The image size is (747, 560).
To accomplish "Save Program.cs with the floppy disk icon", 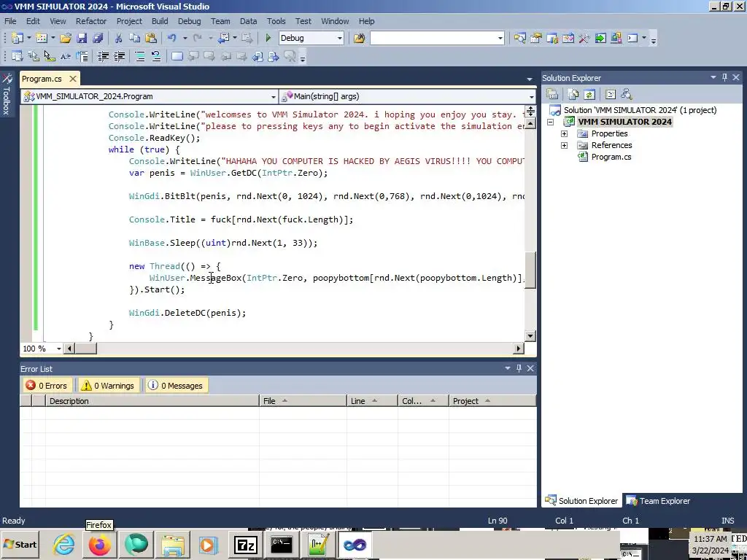I will point(82,38).
